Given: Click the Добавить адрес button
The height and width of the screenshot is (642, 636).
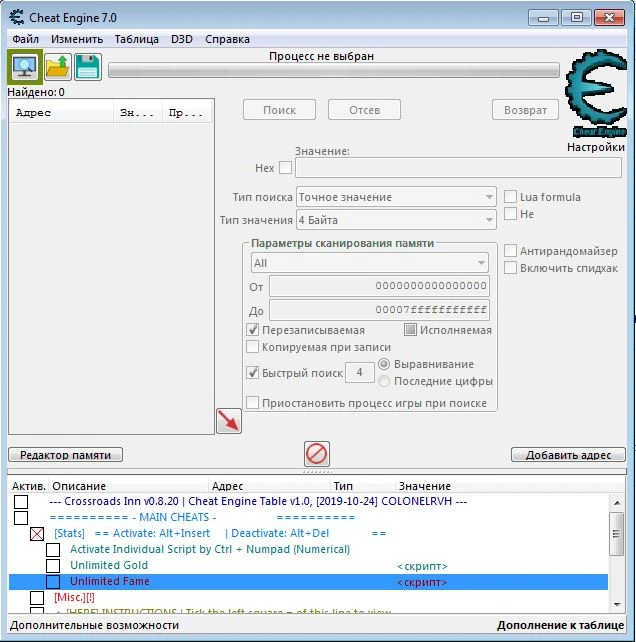Looking at the screenshot, I should pyautogui.click(x=568, y=455).
